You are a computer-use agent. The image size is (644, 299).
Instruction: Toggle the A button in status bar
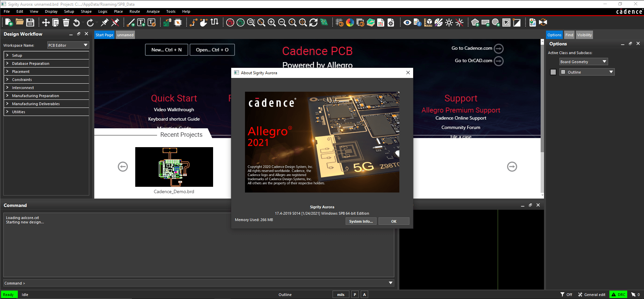tap(364, 295)
